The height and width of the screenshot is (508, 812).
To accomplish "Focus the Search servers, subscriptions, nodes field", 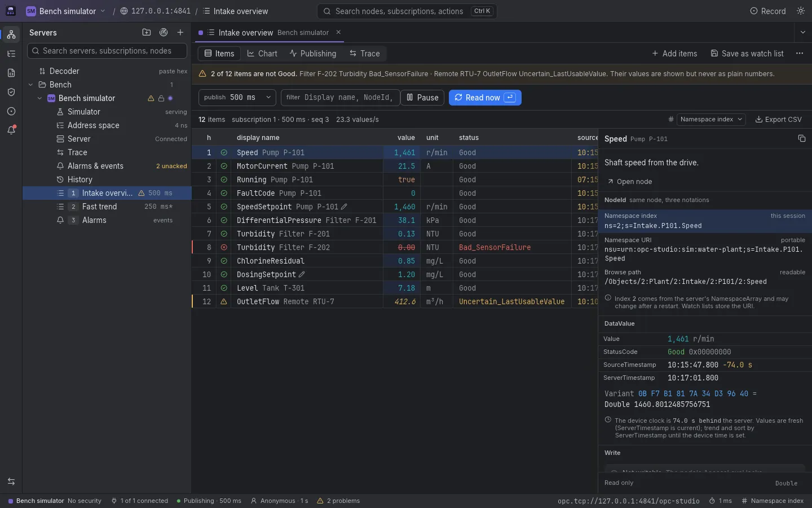I will coord(107,51).
